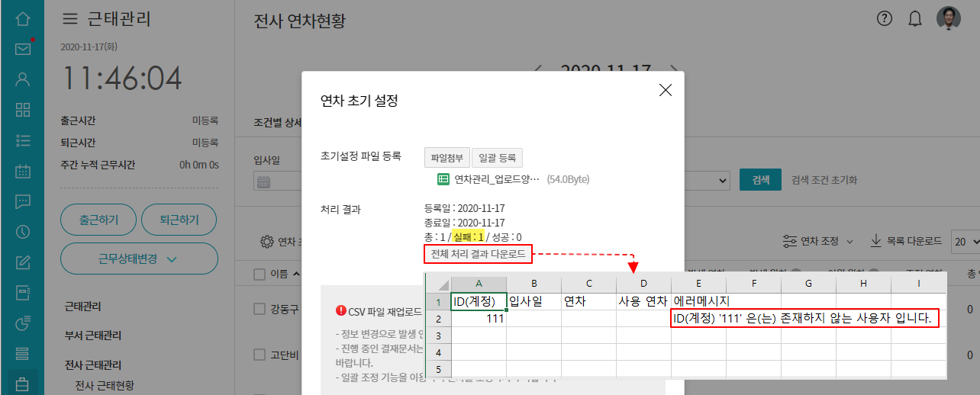Open the mail icon in sidebar

click(x=23, y=49)
